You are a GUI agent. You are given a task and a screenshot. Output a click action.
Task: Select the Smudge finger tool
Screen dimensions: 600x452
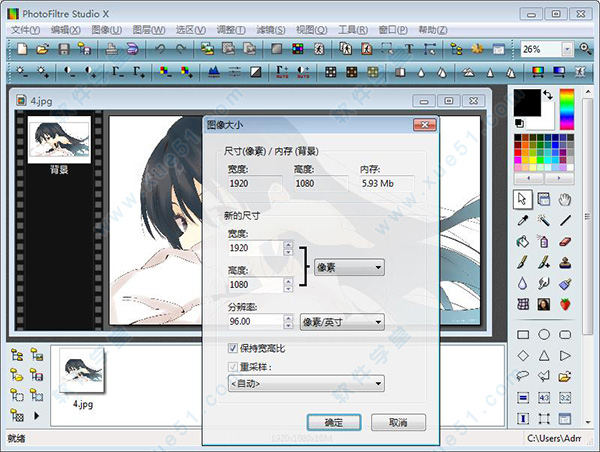[543, 284]
